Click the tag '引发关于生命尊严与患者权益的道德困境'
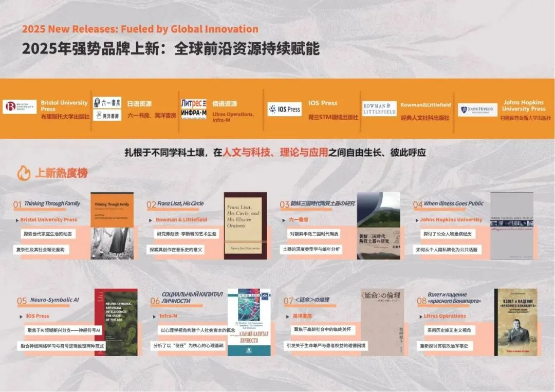Image resolution: width=555 pixels, height=392 pixels. pyautogui.click(x=326, y=345)
